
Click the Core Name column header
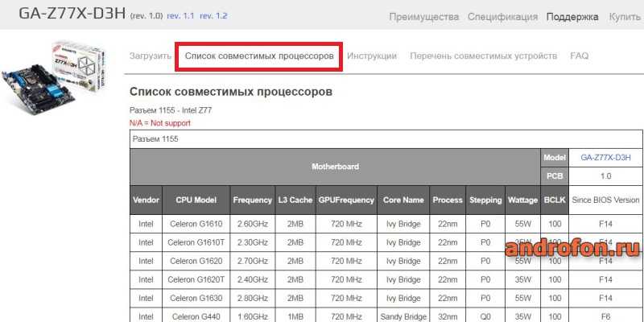pos(403,200)
